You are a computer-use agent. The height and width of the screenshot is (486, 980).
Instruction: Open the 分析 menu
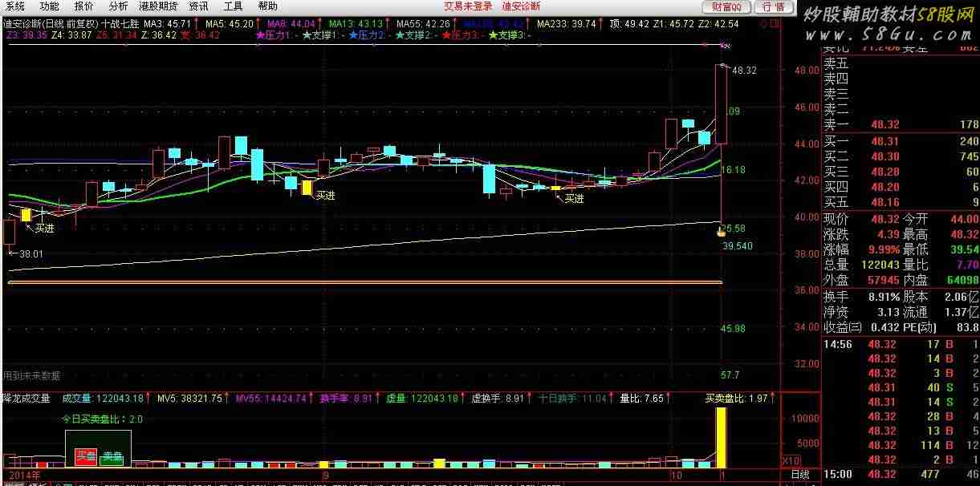pyautogui.click(x=118, y=6)
